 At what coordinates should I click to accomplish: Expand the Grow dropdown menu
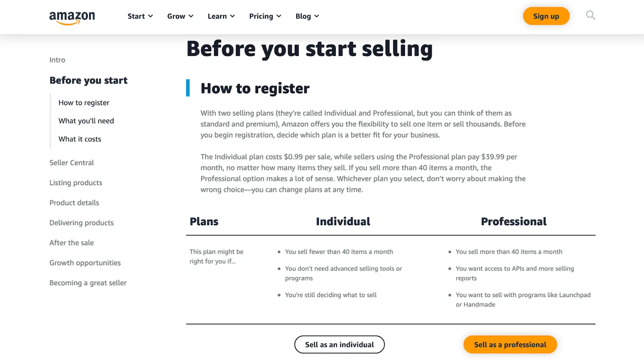(x=180, y=16)
